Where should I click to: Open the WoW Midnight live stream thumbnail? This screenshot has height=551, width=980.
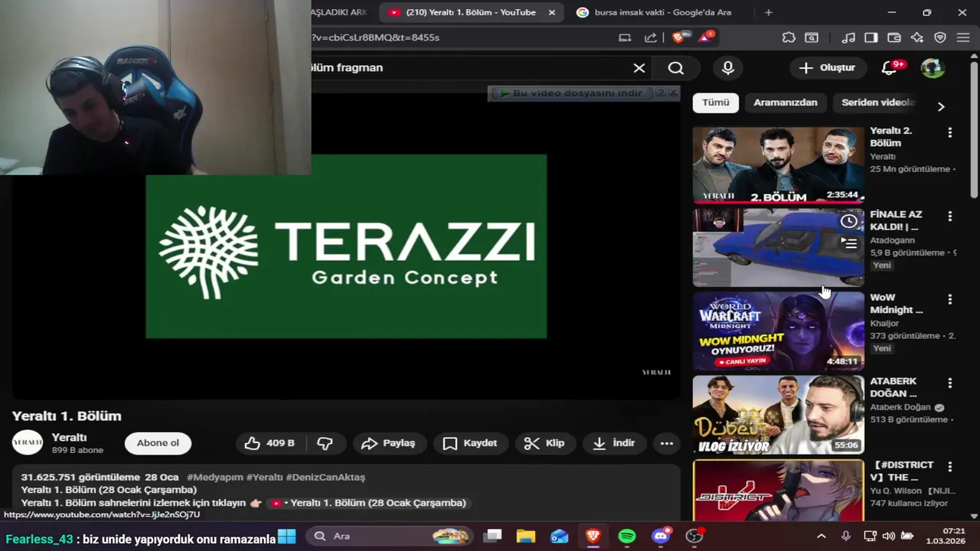pos(778,331)
